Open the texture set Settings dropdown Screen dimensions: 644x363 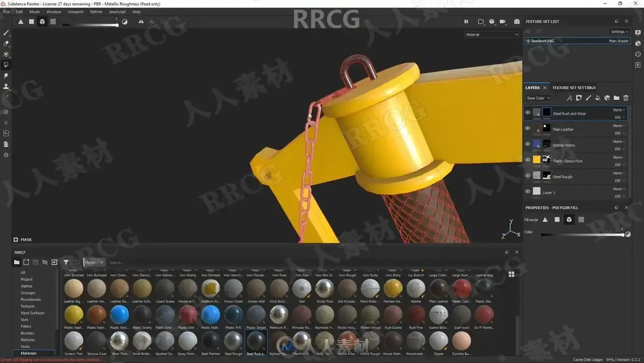(619, 32)
